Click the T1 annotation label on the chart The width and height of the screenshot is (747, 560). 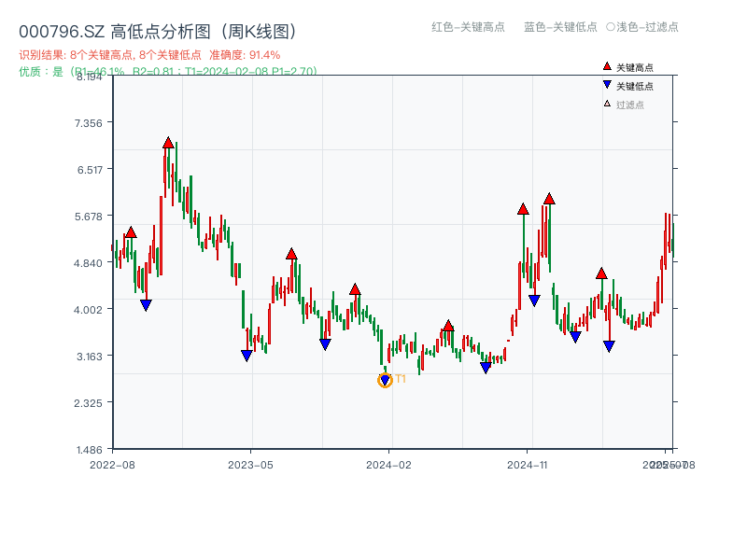tap(400, 377)
